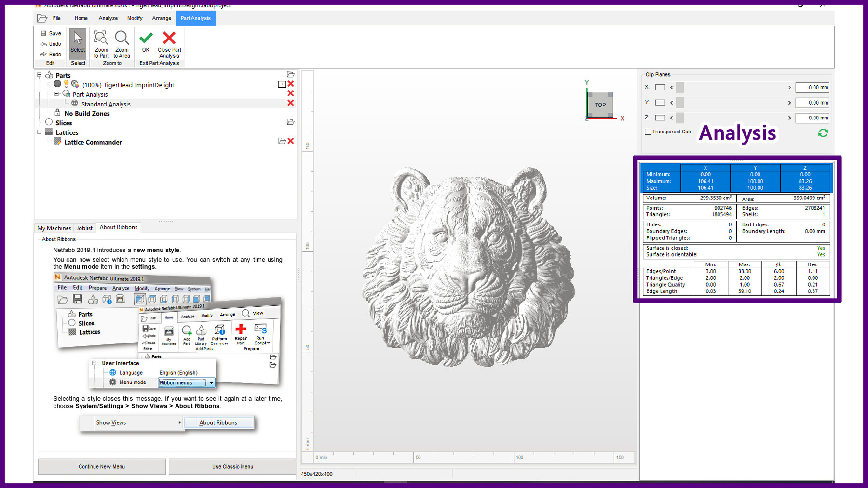This screenshot has height=488, width=868.
Task: Collapse the TigerHead_ImprintDelight tree node
Action: pos(48,84)
